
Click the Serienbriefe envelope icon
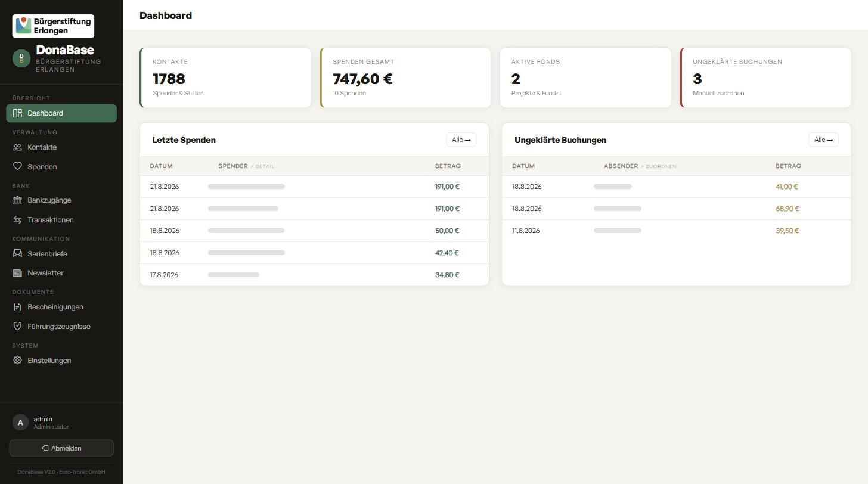click(x=17, y=253)
